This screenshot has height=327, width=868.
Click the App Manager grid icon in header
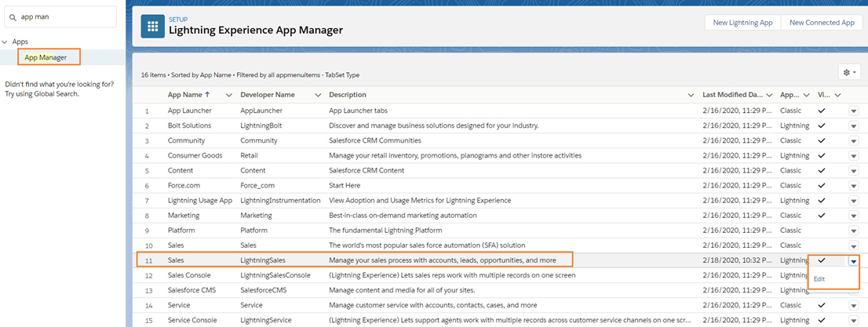(153, 26)
